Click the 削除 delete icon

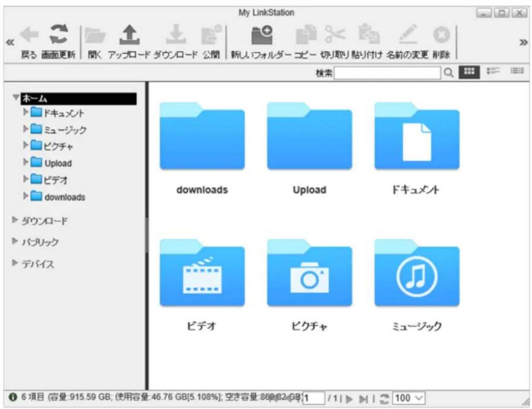(441, 34)
